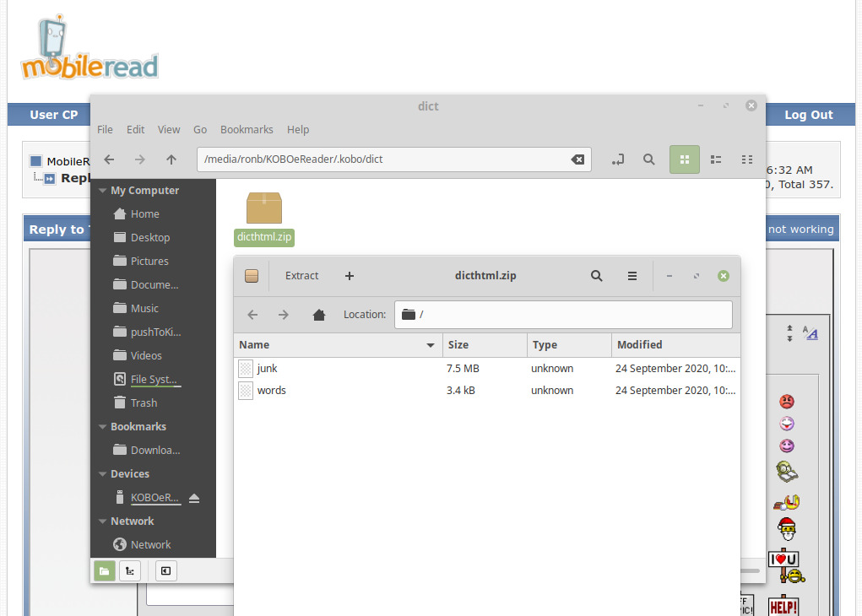Screen dimensions: 862x616
Task: Open archive manager hamburger menu
Action: [632, 276]
